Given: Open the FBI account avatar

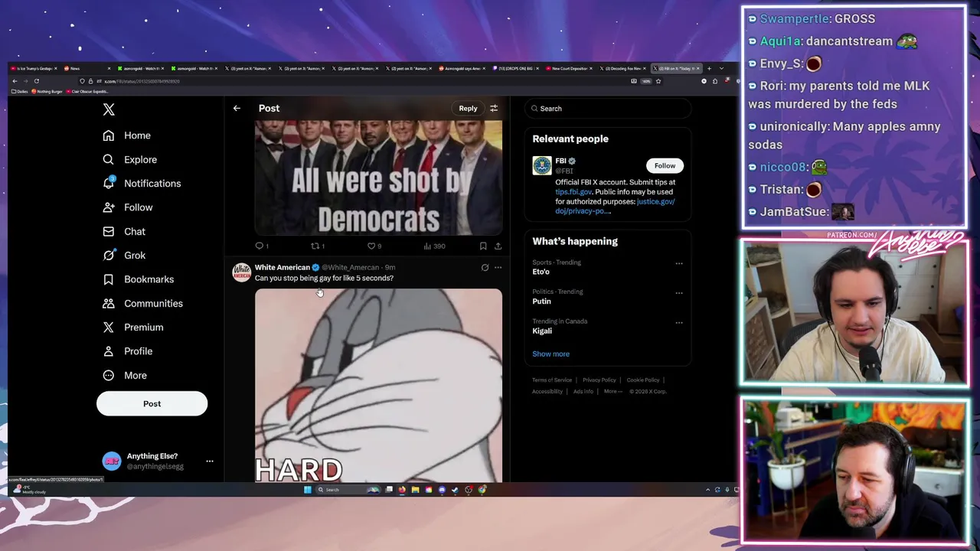Looking at the screenshot, I should click(542, 165).
